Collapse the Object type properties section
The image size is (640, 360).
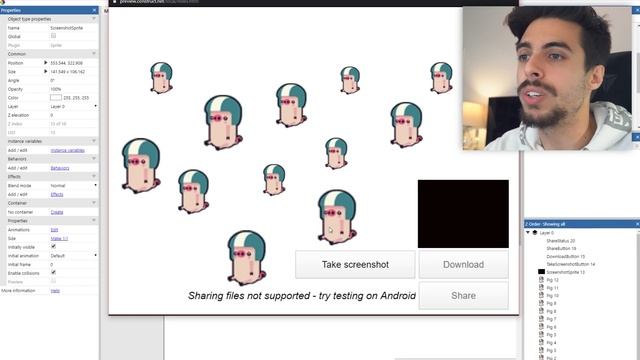pos(94,19)
